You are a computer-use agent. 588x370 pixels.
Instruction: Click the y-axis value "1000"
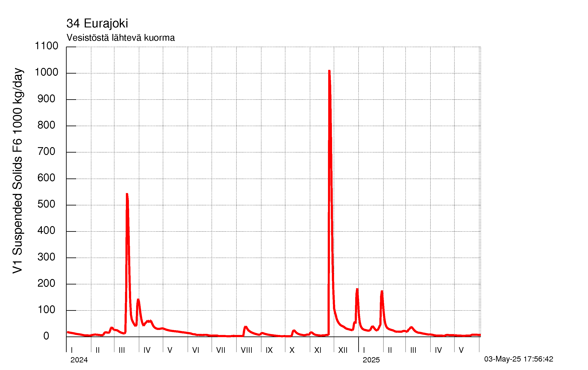tap(46, 72)
